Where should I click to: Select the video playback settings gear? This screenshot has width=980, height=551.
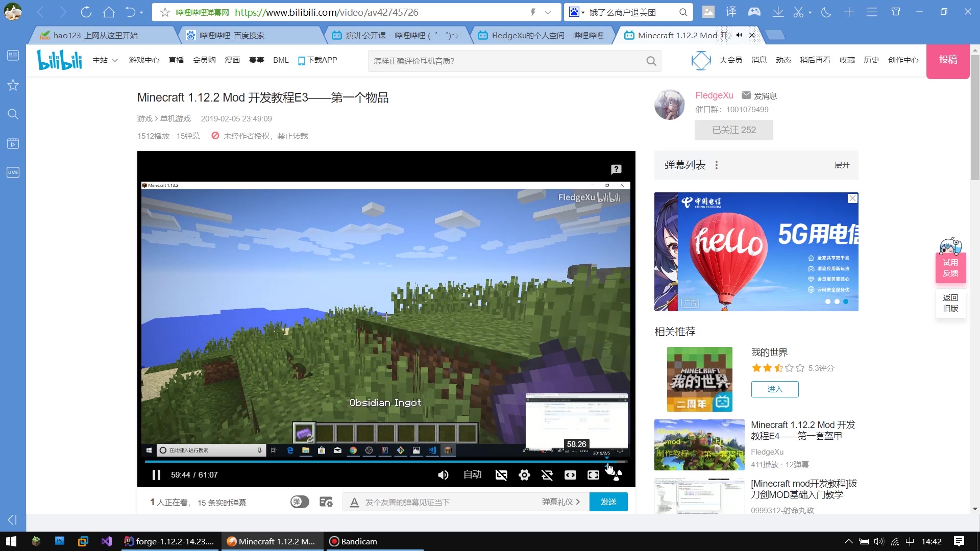(524, 474)
